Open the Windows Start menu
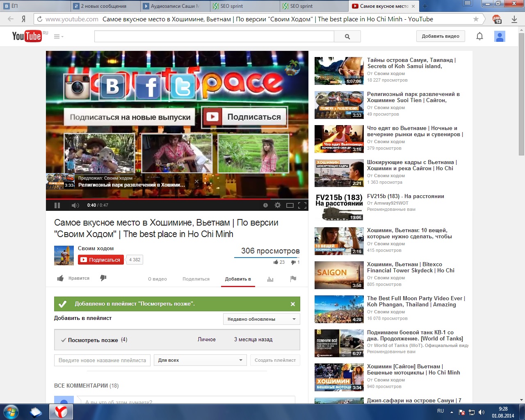This screenshot has width=525, height=420. 11,411
